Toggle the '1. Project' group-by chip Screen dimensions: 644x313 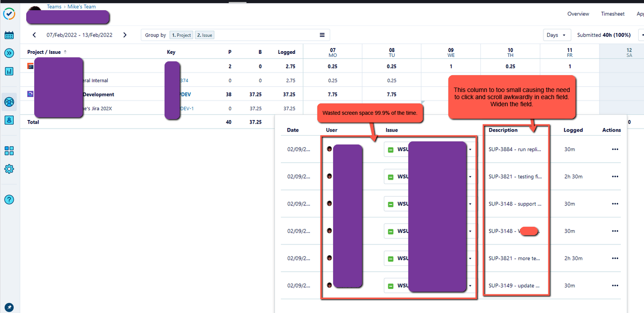click(x=181, y=35)
